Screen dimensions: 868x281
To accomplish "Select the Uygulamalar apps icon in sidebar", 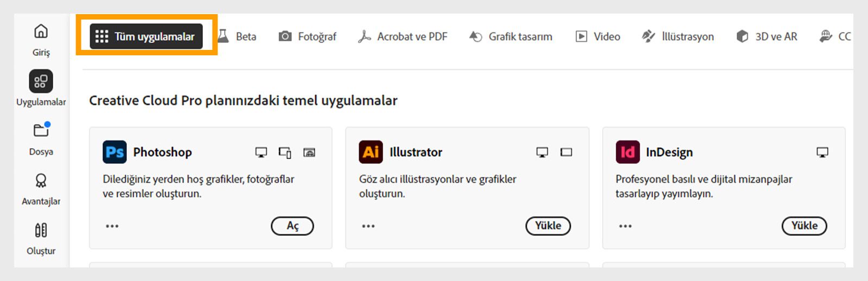I will [41, 81].
